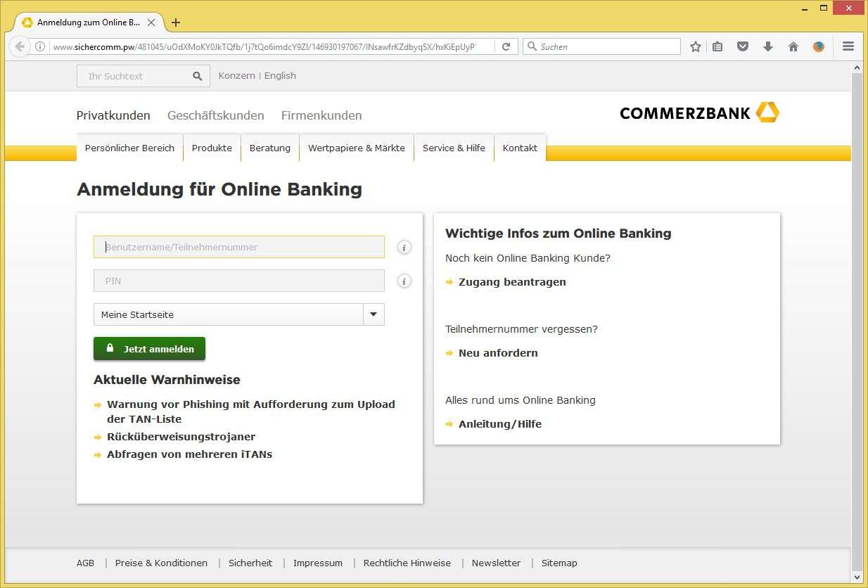868x588 pixels.
Task: Open the Sicherheit footer link
Action: coord(250,563)
